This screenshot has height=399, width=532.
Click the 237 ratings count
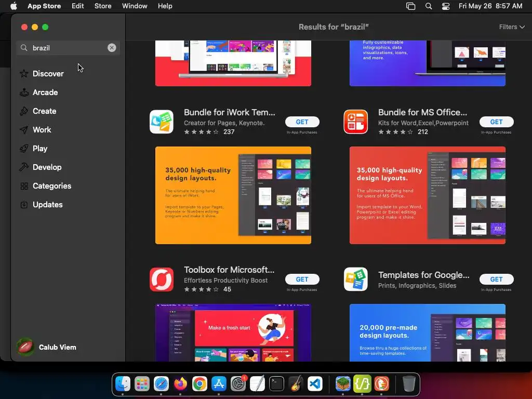pos(229,131)
